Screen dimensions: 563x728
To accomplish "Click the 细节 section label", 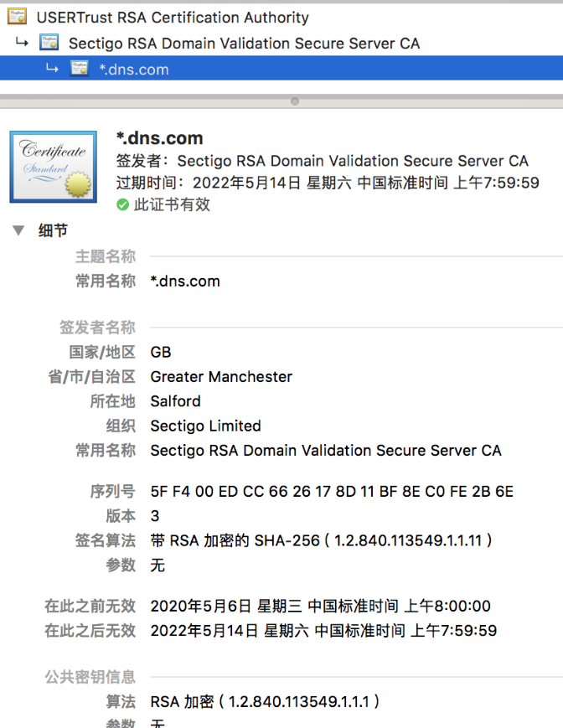I will tap(53, 231).
